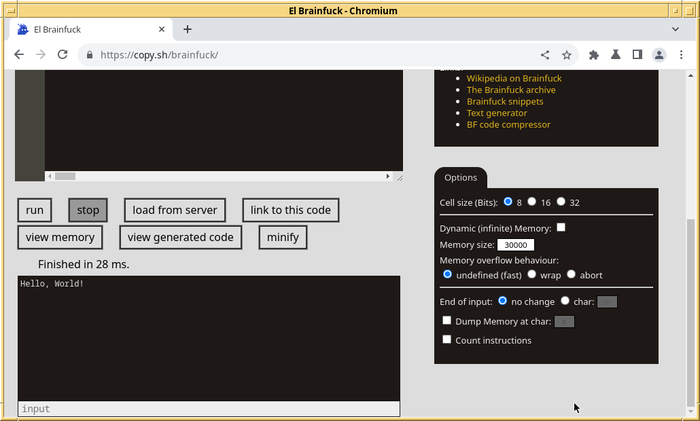Image resolution: width=700 pixels, height=421 pixels.
Task: Open the Brainfuck snippets link
Action: pos(505,101)
